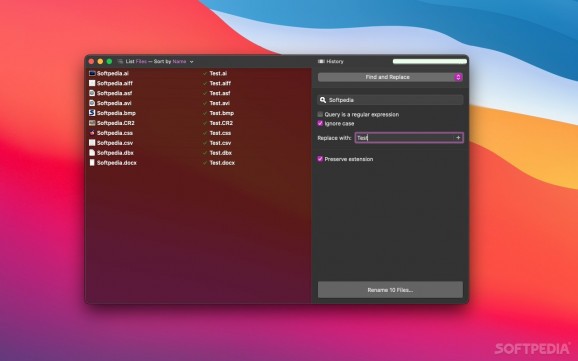Click the Softpedia.asf file icon
The height and width of the screenshot is (361, 578).
coord(92,93)
